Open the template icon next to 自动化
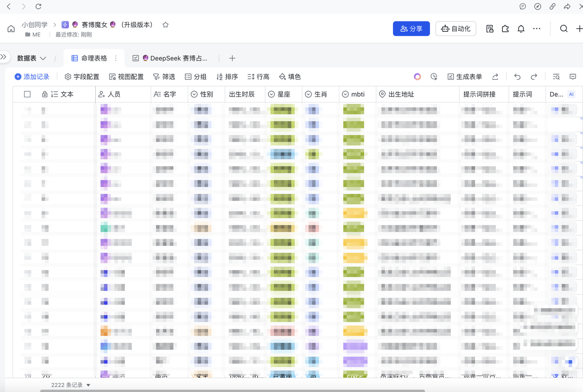Viewport: 583px width, 392px height. 490,29
